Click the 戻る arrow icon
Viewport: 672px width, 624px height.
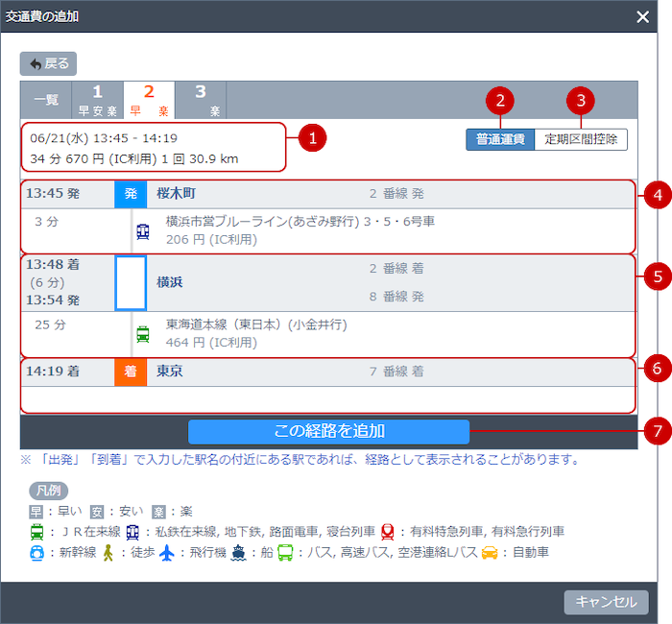pos(36,64)
